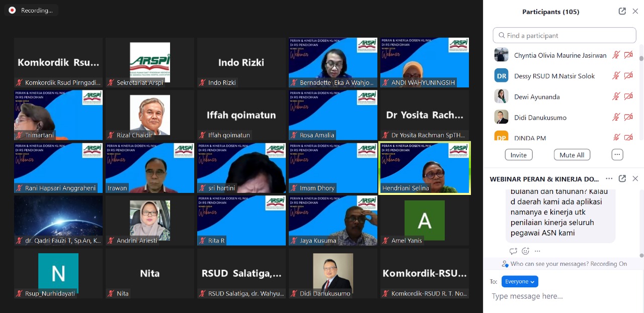Toggle microphone for Didi Danukusumo in participant list

(616, 118)
